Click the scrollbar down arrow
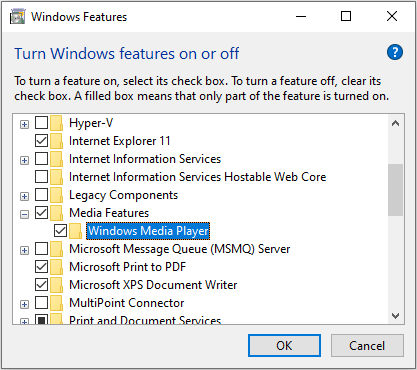Image resolution: width=417 pixels, height=370 pixels. (396, 316)
